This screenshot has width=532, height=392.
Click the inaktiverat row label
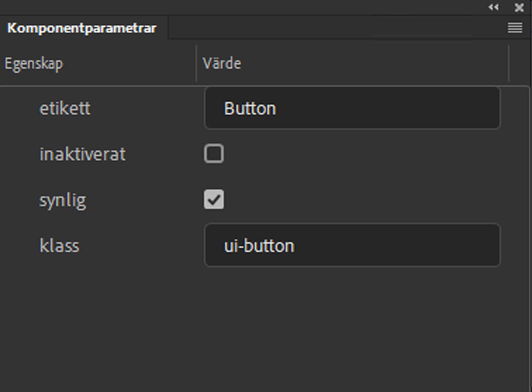[x=82, y=154]
